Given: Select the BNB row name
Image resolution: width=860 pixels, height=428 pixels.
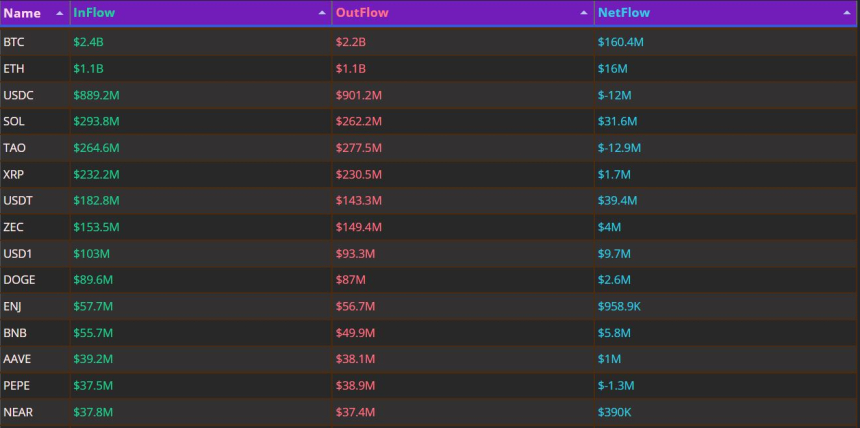Looking at the screenshot, I should click(15, 333).
